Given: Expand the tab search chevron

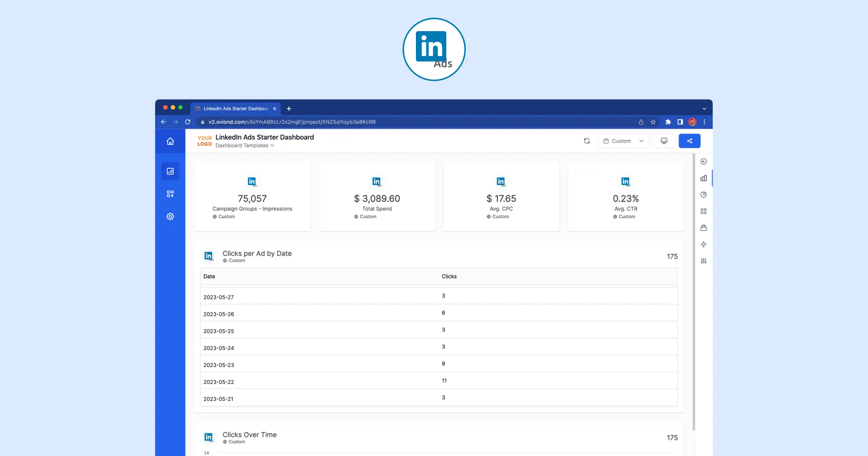Looking at the screenshot, I should coord(704,109).
